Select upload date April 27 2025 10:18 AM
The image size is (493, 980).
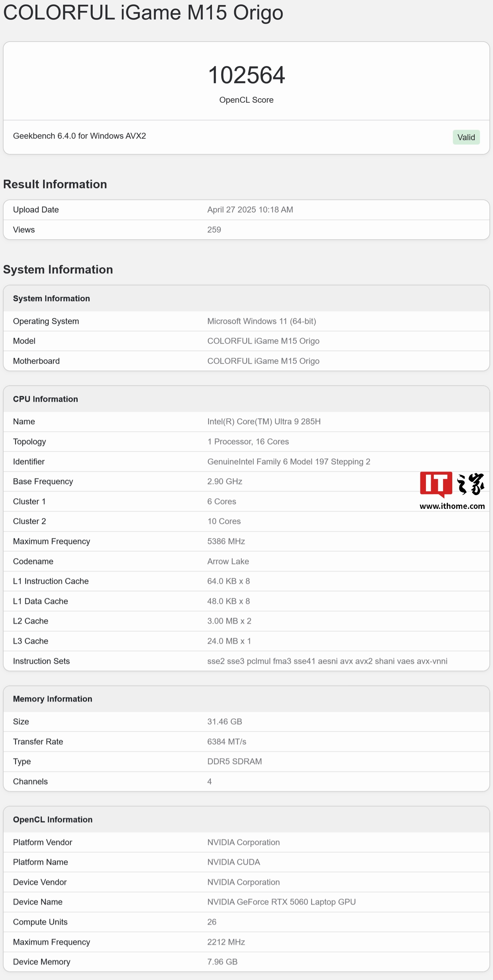250,210
